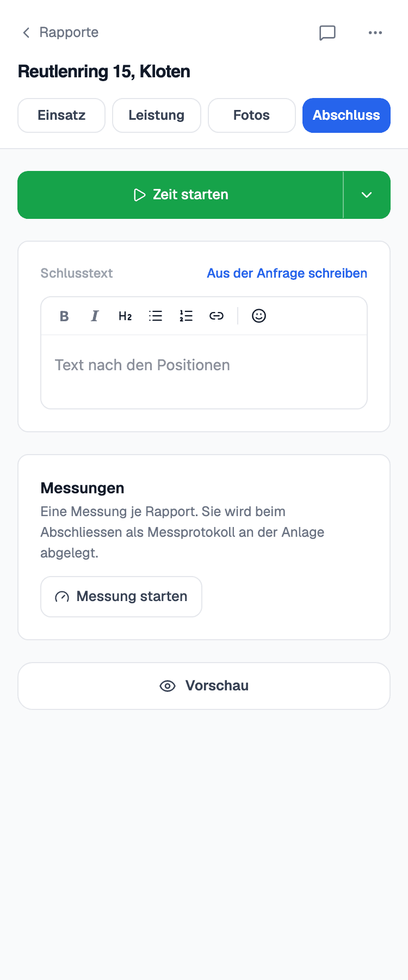
Task: Click Aus der Anfrage schreiben link
Action: (x=287, y=273)
